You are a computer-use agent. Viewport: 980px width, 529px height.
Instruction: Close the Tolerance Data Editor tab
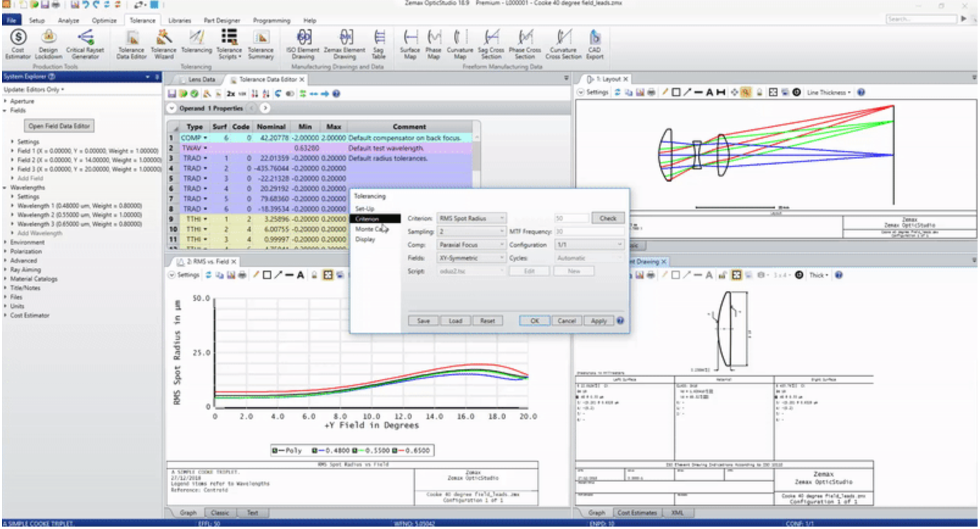tap(302, 80)
